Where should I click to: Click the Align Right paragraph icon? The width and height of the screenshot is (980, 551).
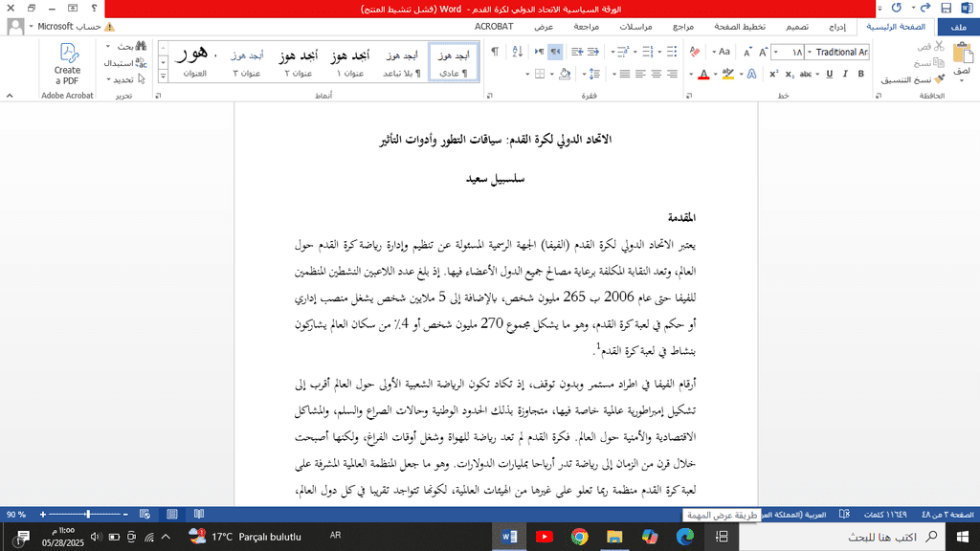672,74
